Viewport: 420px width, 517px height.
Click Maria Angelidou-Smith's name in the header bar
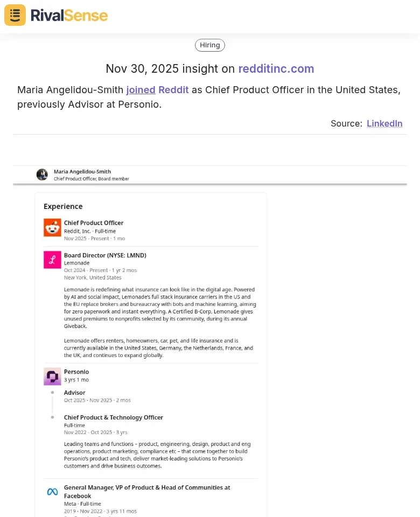point(82,171)
